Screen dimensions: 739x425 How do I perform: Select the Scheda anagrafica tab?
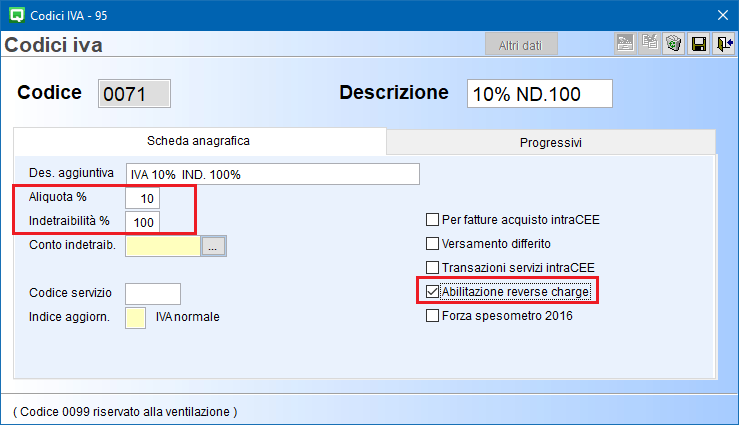pos(199,141)
